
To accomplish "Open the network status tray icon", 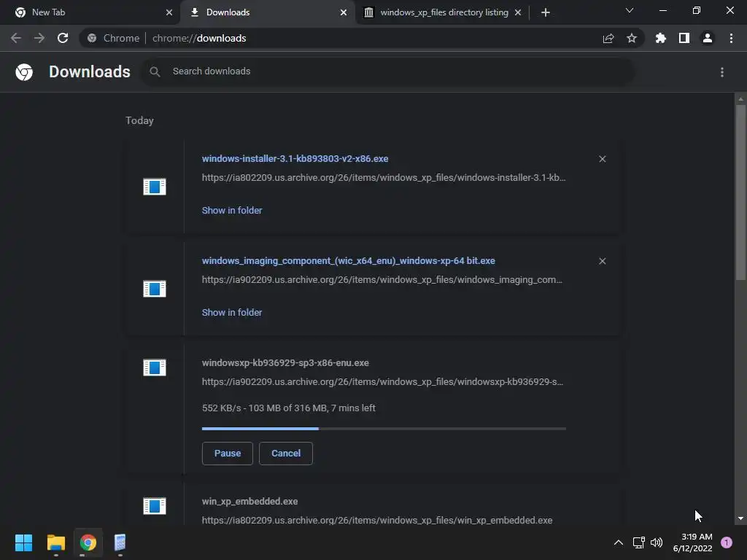I will click(x=639, y=542).
